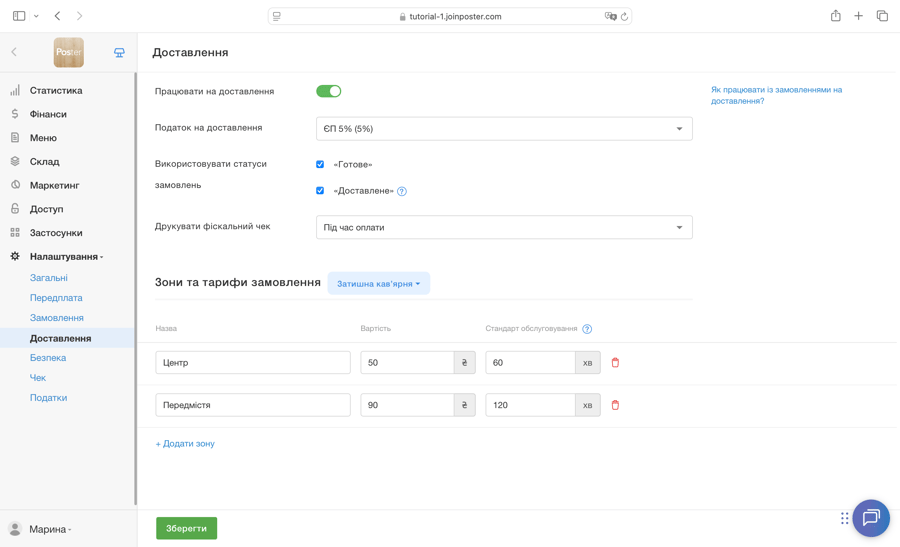Image resolution: width=900 pixels, height=547 pixels.
Task: Click the tutorial-1.joinposter.com address bar
Action: (x=450, y=17)
